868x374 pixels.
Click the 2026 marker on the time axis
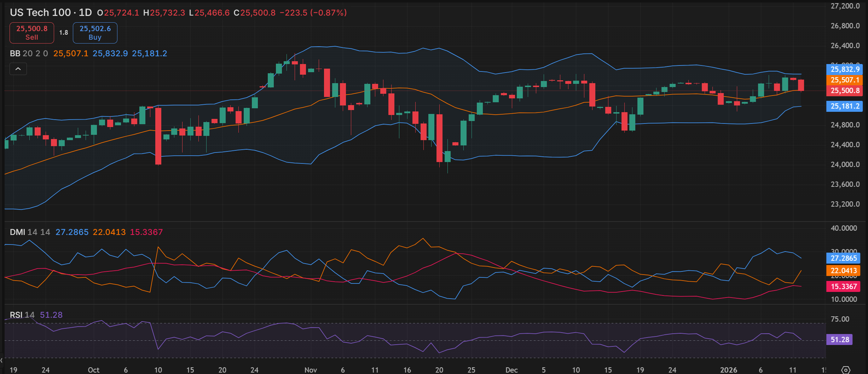pos(728,370)
